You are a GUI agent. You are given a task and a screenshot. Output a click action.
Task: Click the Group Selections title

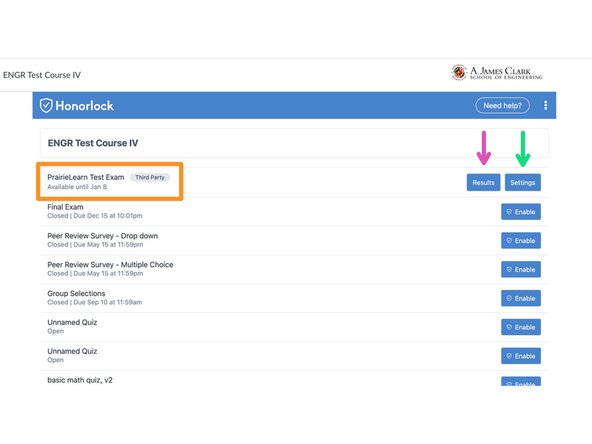click(76, 293)
